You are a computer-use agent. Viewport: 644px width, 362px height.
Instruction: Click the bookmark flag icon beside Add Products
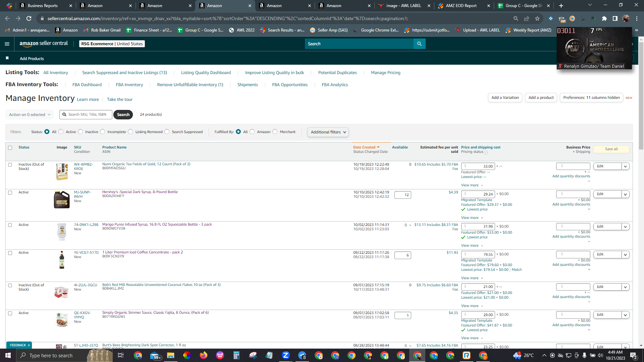click(7, 58)
